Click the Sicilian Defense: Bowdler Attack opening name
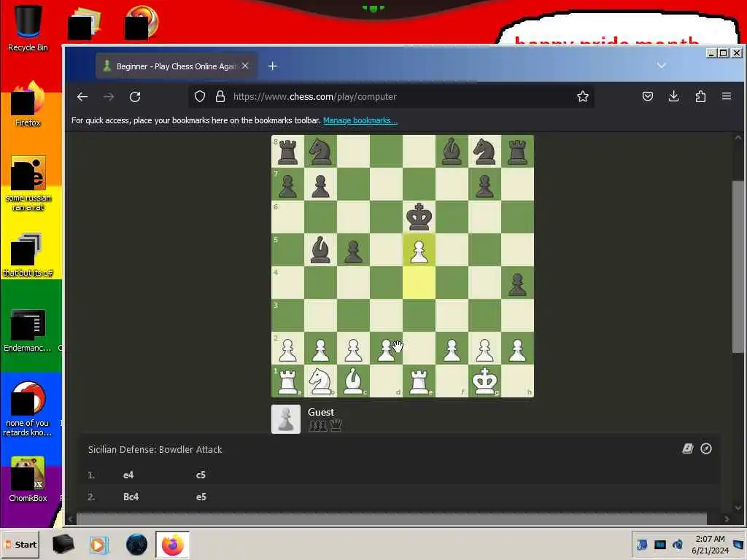 (x=155, y=449)
